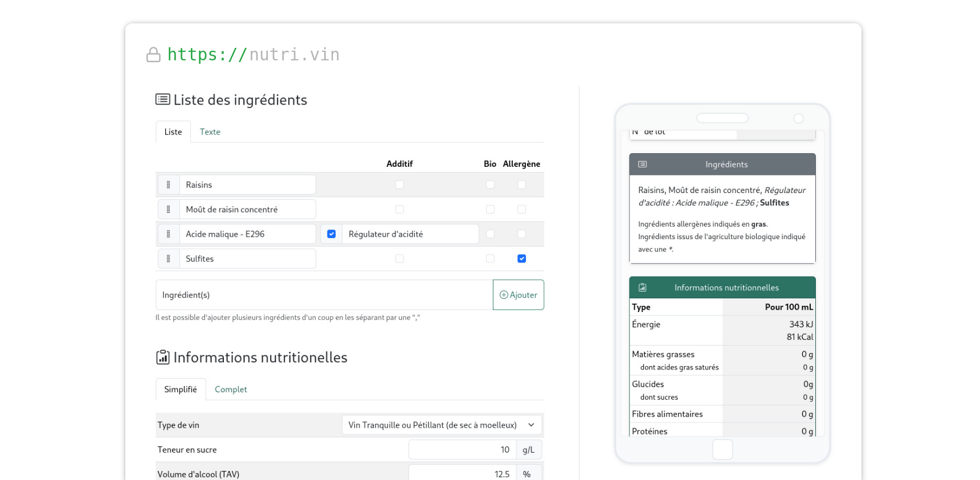Open the Type de vin dropdown
The height and width of the screenshot is (480, 980).
tap(442, 425)
